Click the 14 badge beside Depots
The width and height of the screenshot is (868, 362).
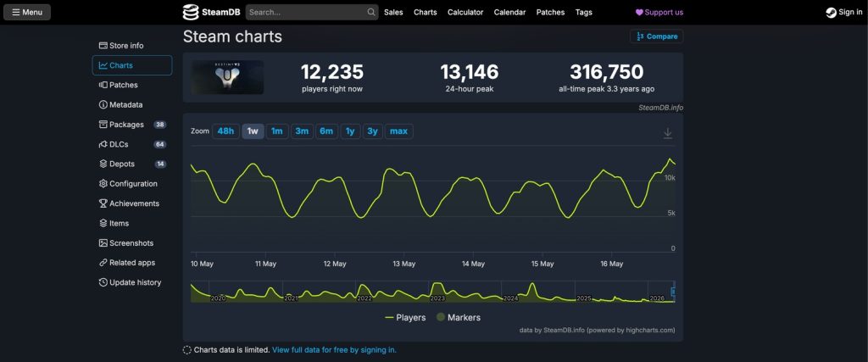pos(160,164)
